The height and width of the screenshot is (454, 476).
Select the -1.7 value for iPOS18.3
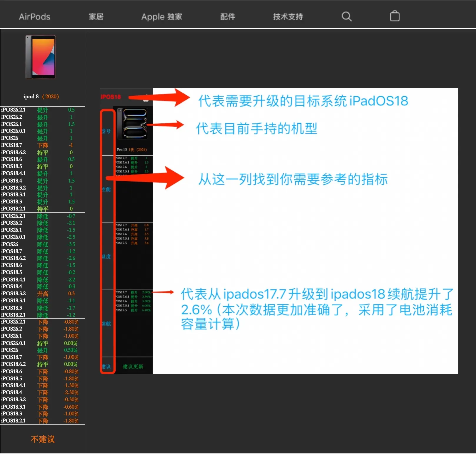click(71, 308)
